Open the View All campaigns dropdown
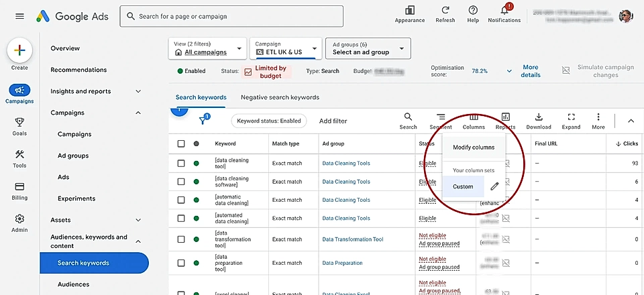The width and height of the screenshot is (644, 295). [207, 48]
